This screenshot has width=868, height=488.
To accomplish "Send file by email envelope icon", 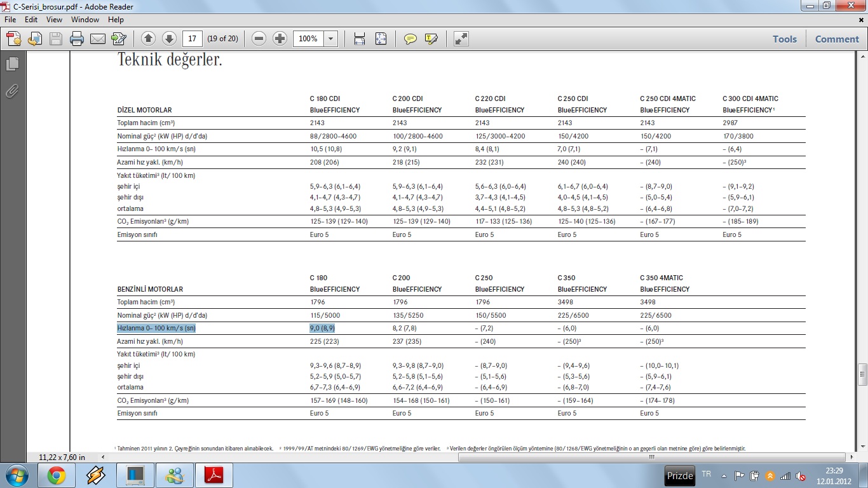I will (x=98, y=39).
